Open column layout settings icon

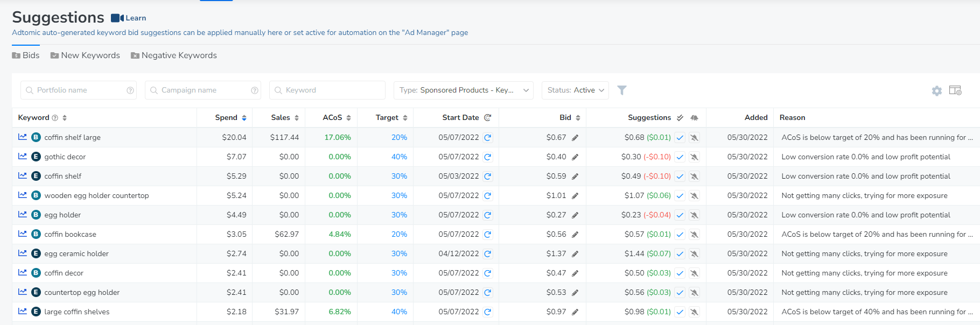[955, 90]
